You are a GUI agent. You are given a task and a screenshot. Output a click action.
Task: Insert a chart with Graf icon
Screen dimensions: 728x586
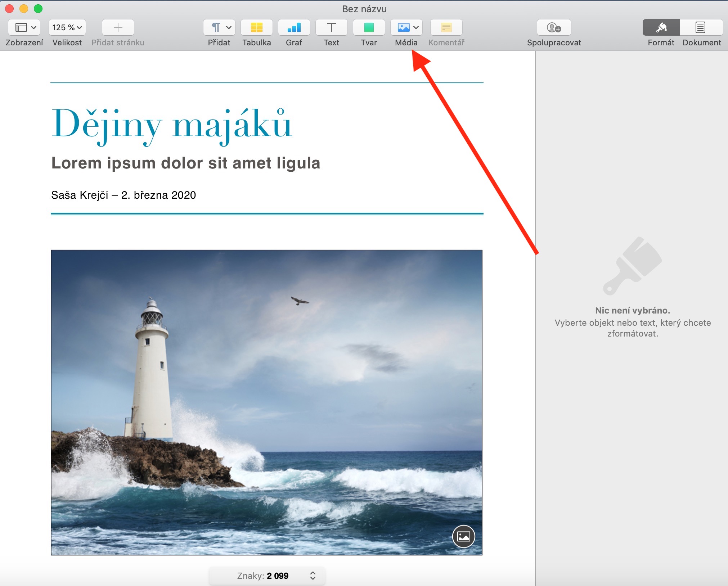[294, 28]
